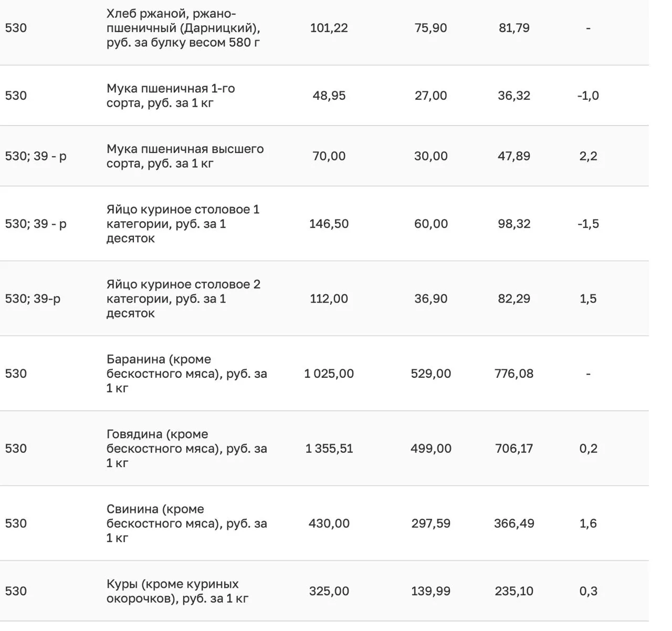Click the rye bread product name cell
Viewport: 672px width, 631px height.
(x=183, y=28)
